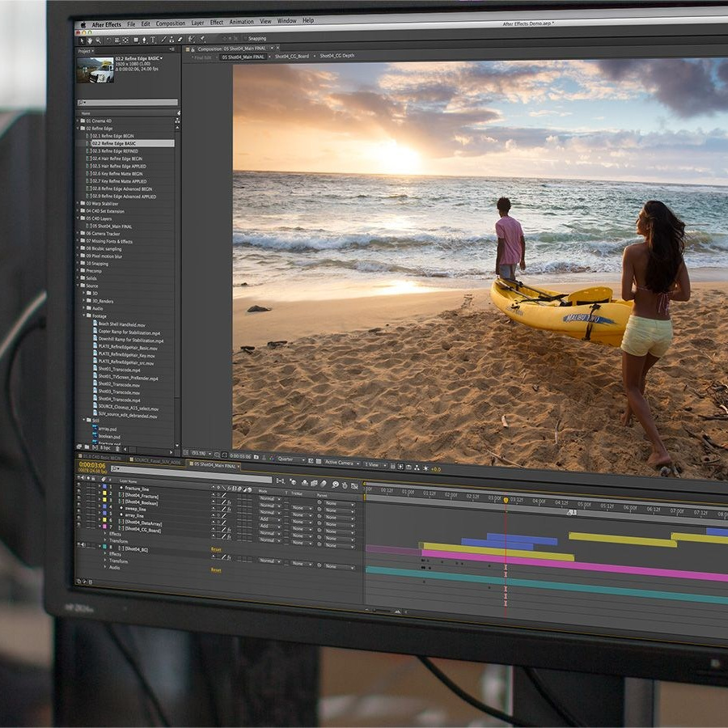Viewport: 728px width, 728px height.
Task: Activate the Brush tool
Action: 163,38
